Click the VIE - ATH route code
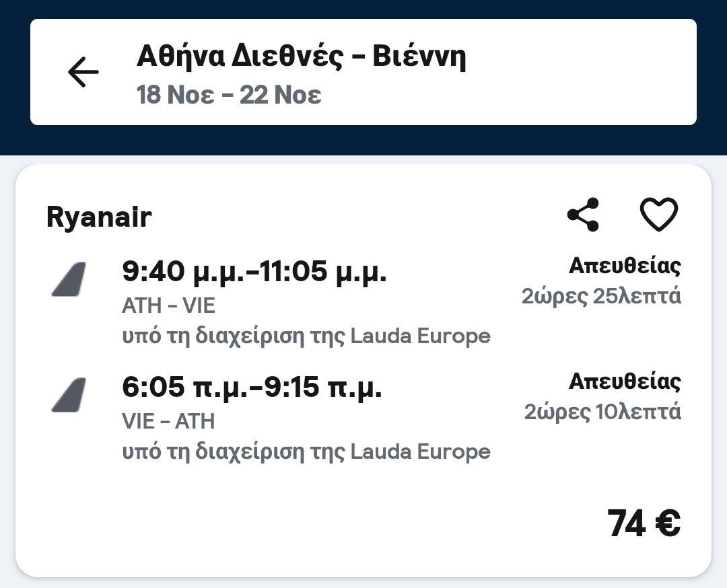Viewport: 727px width, 588px height. (x=168, y=421)
